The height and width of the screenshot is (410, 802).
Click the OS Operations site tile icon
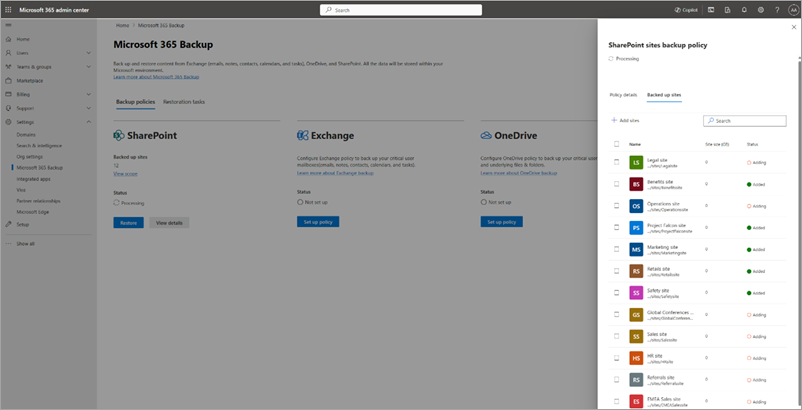636,206
